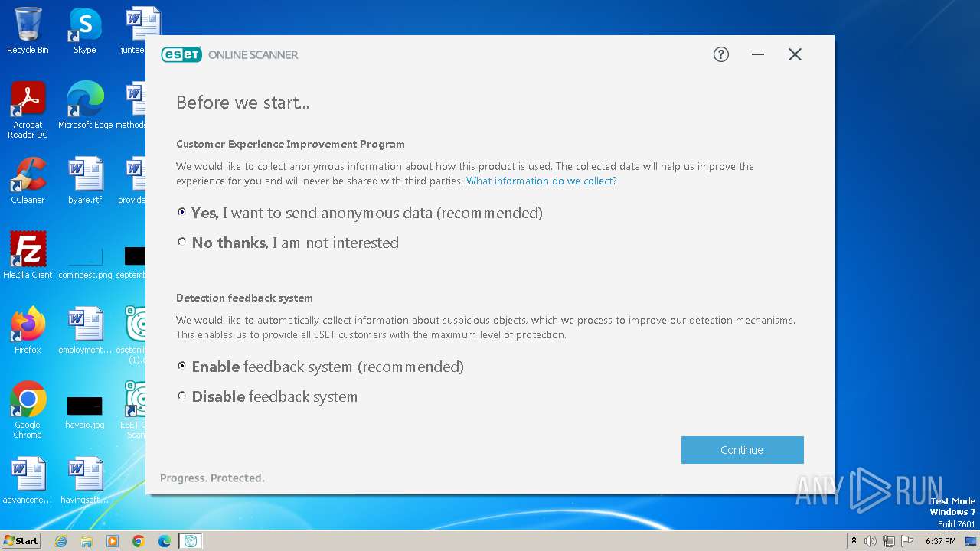Open Windows Explorer folder in taskbar
This screenshot has height=551, width=980.
tap(87, 541)
